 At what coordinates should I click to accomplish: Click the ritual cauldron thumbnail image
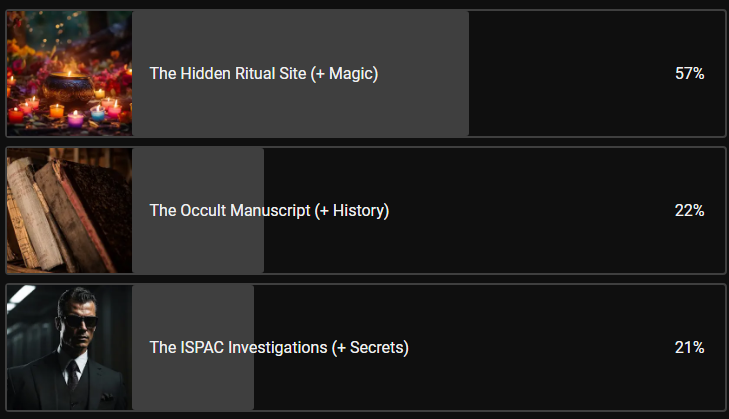(x=69, y=73)
